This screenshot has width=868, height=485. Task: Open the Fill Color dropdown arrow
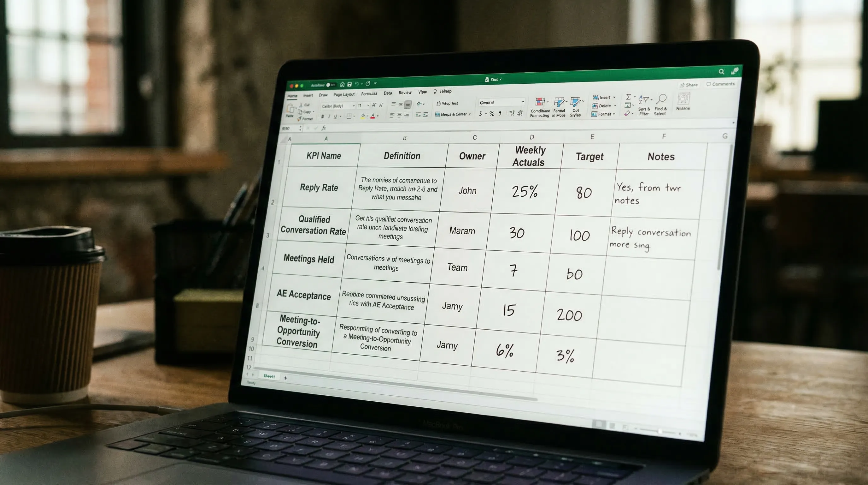coord(368,116)
